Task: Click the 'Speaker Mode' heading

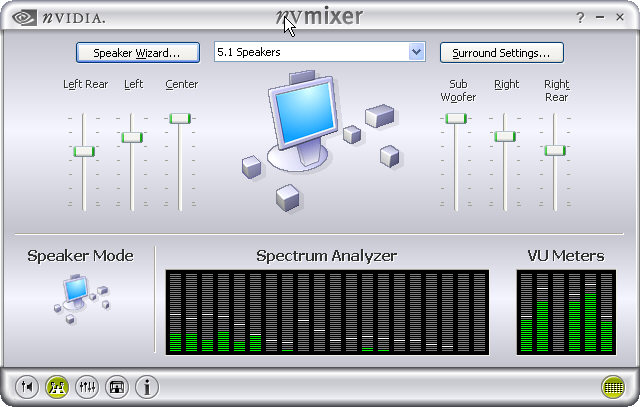Action: point(80,256)
